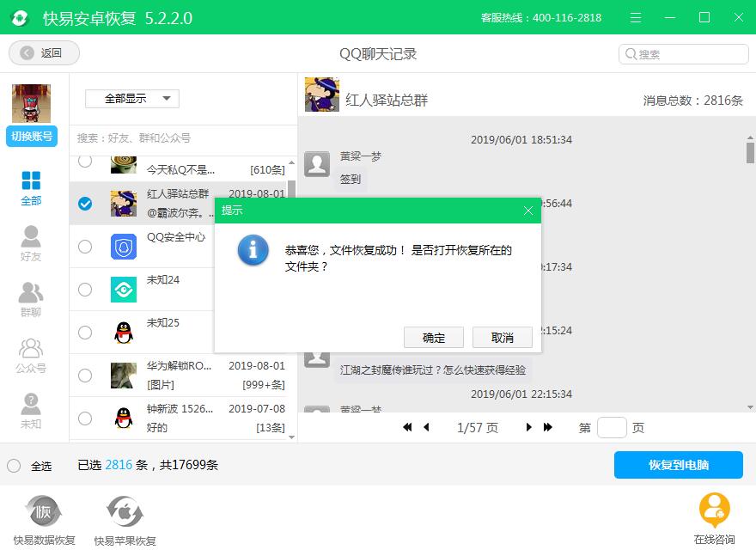Click 取消 in the 提示 dialog
756x550 pixels.
pyautogui.click(x=502, y=337)
